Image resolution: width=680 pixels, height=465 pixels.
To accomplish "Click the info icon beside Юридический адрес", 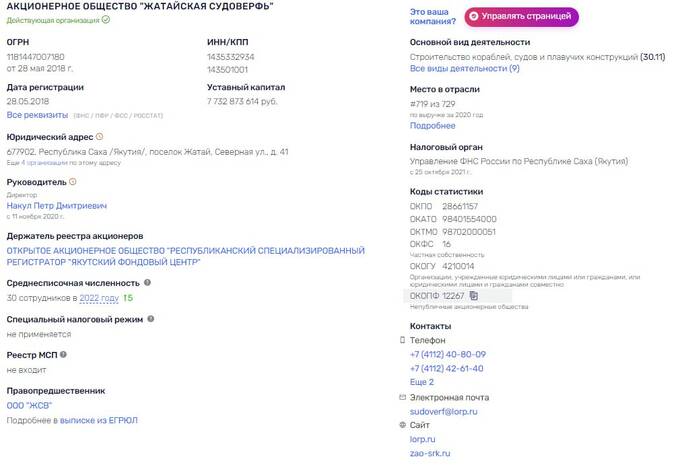I will tap(99, 137).
